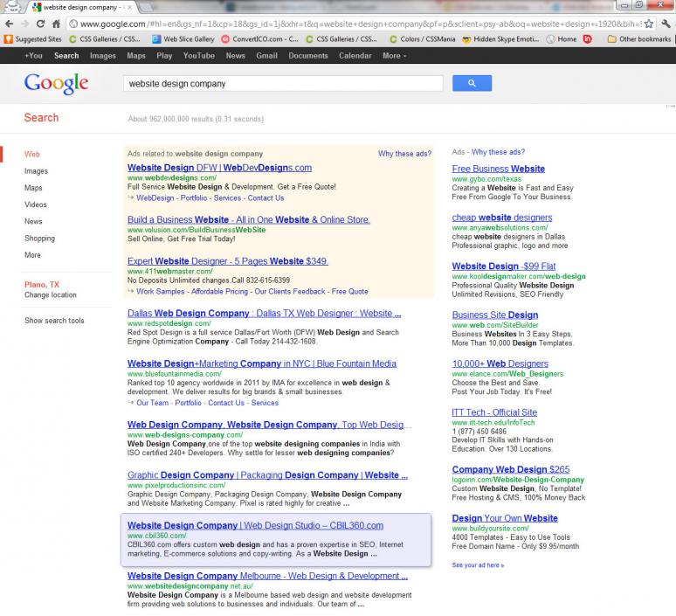Reload the page with refresh icon
Image resolution: width=676 pixels, height=616 pixels.
click(x=39, y=24)
